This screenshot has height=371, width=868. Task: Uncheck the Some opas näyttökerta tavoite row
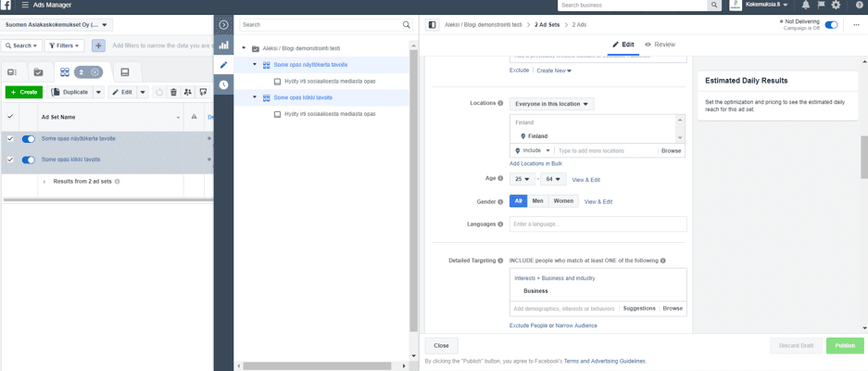(10, 138)
